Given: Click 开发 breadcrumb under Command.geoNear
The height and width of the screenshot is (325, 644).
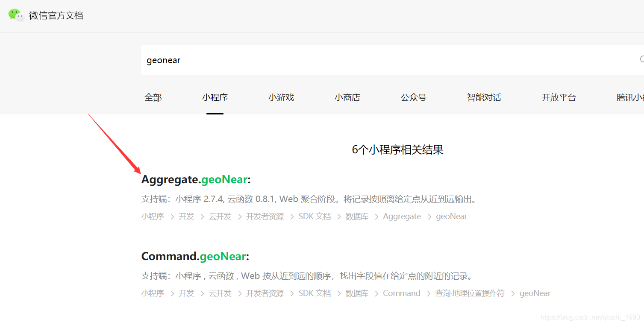Looking at the screenshot, I should (x=186, y=293).
